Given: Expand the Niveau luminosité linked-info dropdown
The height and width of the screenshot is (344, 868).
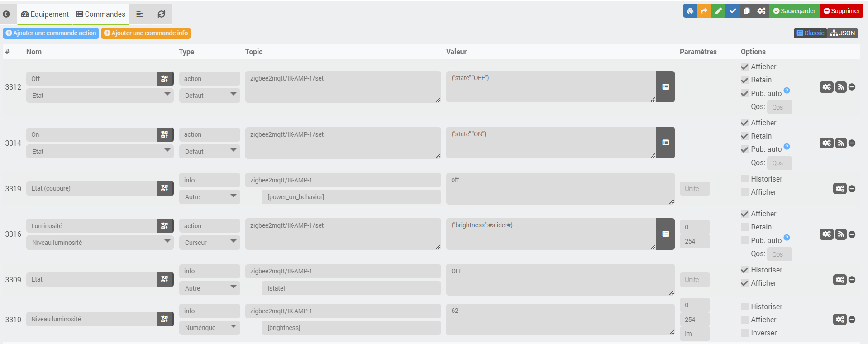Looking at the screenshot, I should [x=100, y=242].
